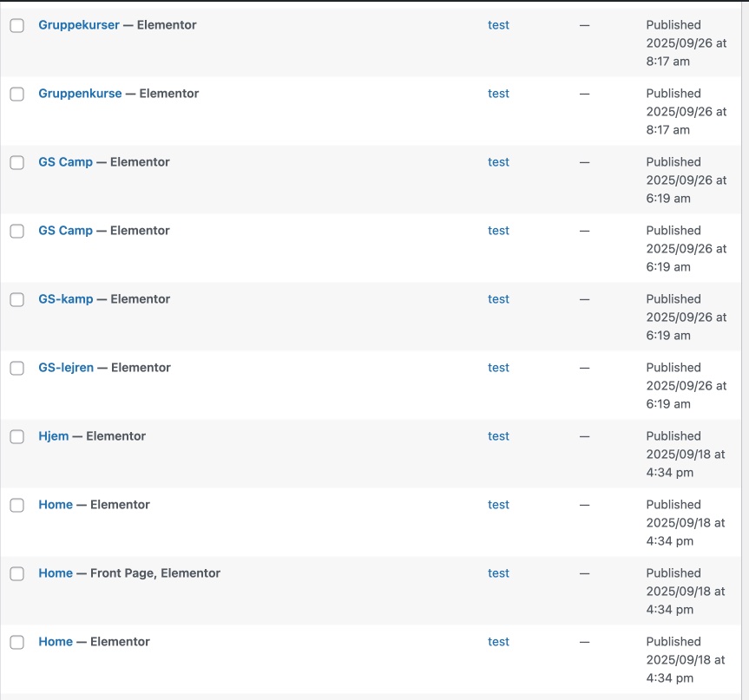This screenshot has height=700, width=749.
Task: Click the Gruppenkurse page title
Action: point(80,94)
